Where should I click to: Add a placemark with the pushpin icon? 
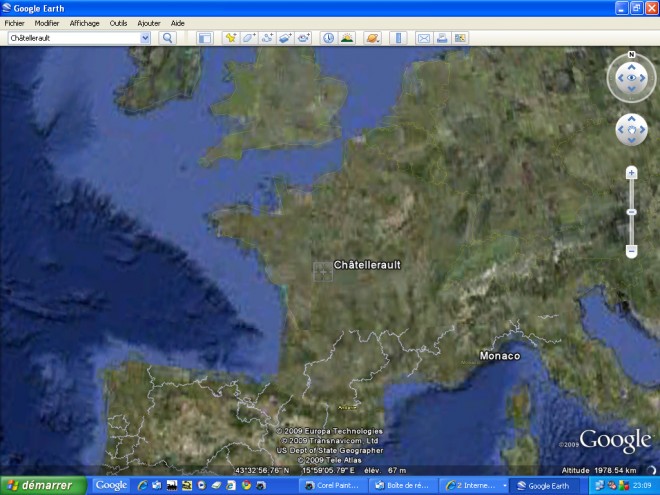[231, 38]
